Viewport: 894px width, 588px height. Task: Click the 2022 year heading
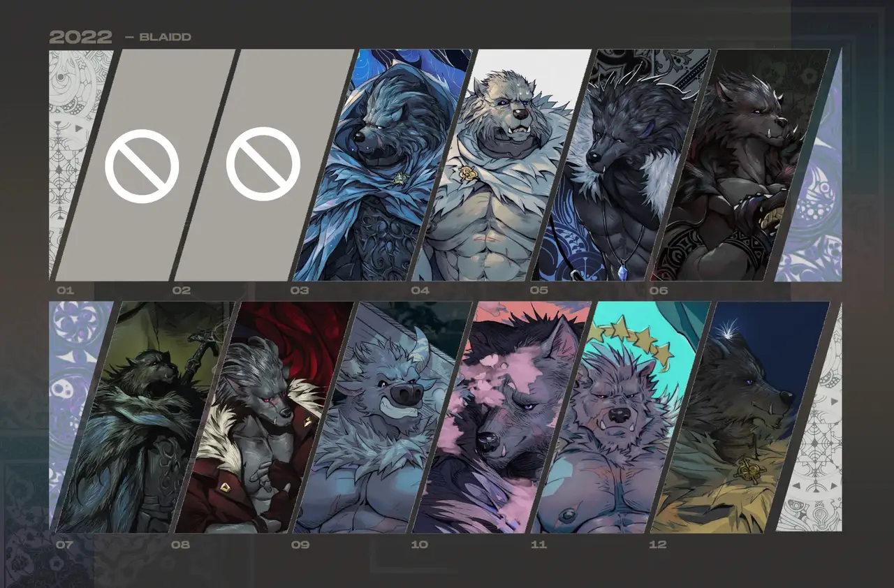tap(80, 37)
